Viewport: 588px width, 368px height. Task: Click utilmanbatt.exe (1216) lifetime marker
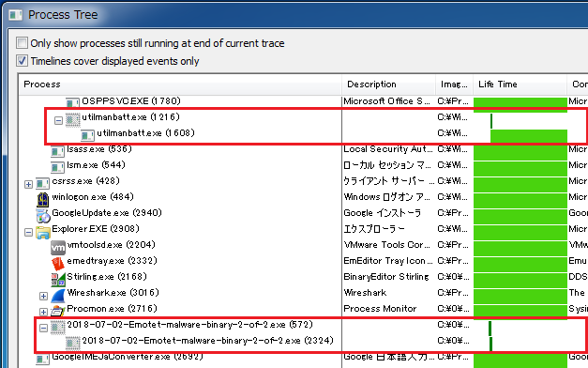click(491, 121)
